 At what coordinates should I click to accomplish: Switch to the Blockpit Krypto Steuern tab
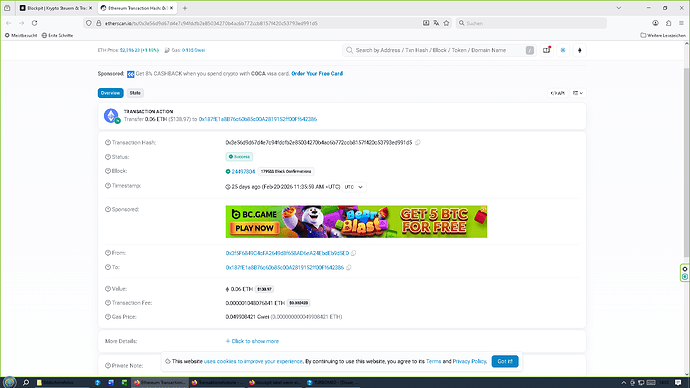click(56, 8)
